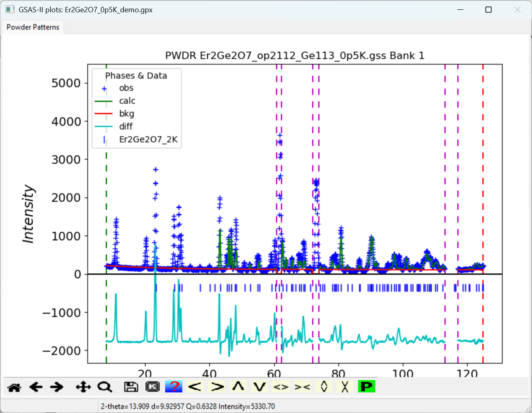Click first magenta excluded-region line near 60
The height and width of the screenshot is (413, 532).
(x=276, y=214)
